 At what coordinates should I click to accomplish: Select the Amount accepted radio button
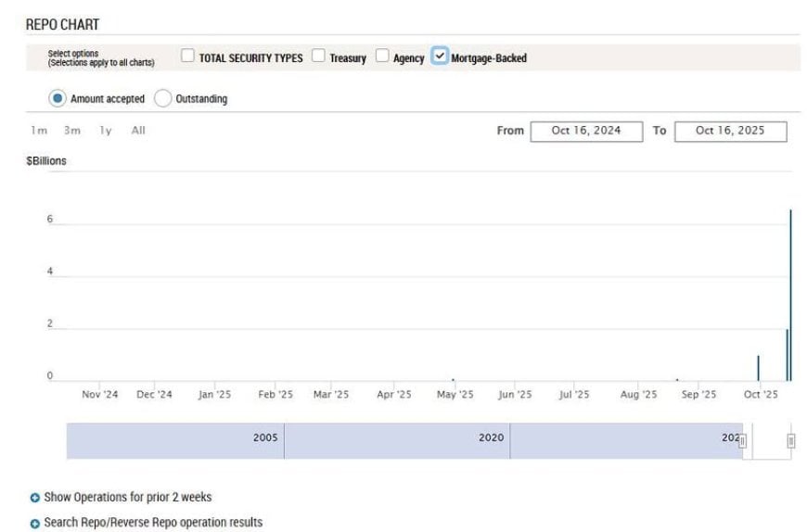coord(58,98)
